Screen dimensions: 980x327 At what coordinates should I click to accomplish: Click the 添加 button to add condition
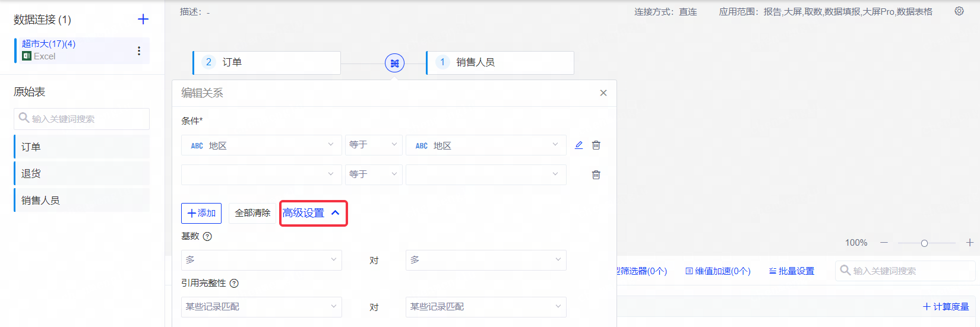201,213
